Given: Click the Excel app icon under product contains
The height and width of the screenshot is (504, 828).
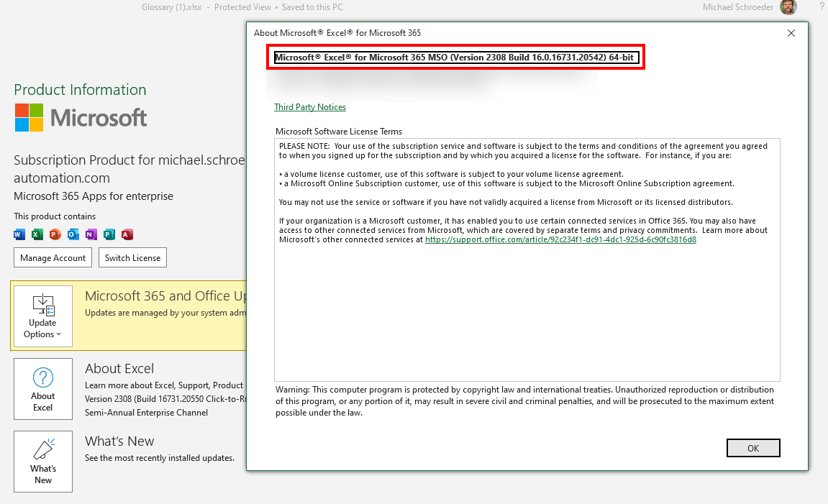Looking at the screenshot, I should pyautogui.click(x=37, y=234).
